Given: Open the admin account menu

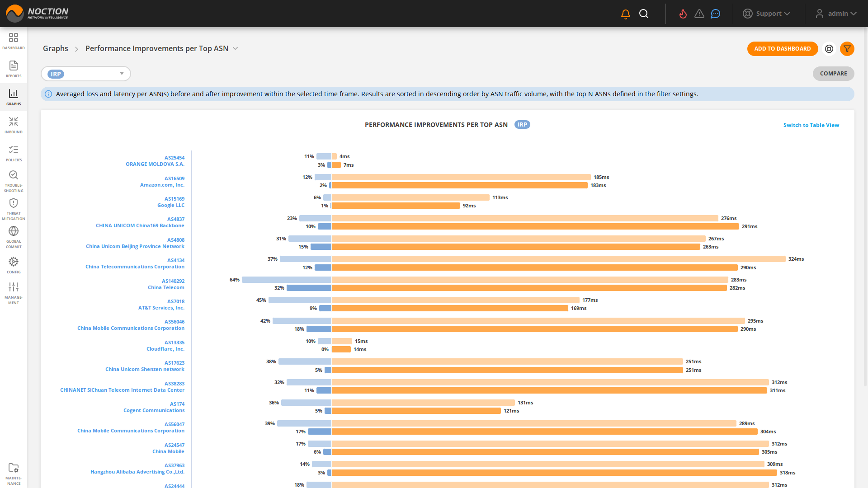Looking at the screenshot, I should click(836, 14).
